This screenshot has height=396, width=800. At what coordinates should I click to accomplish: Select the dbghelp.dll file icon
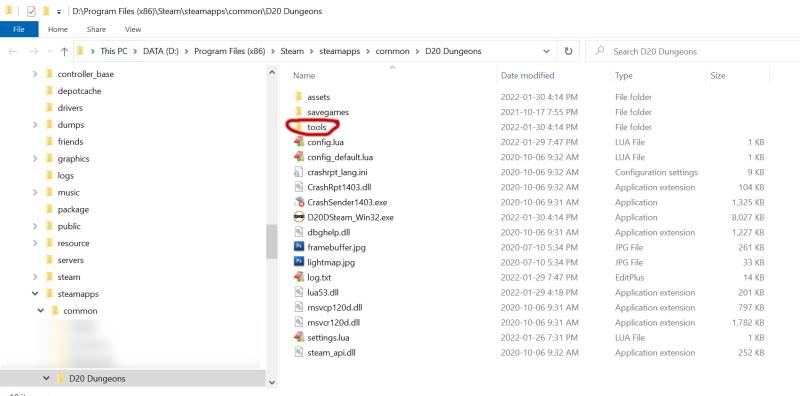coord(299,232)
